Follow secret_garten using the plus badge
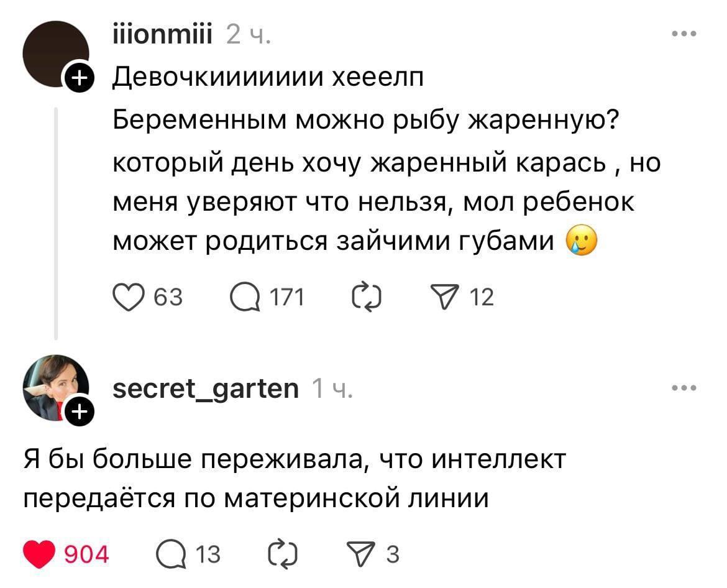The width and height of the screenshot is (727, 588). [80, 411]
